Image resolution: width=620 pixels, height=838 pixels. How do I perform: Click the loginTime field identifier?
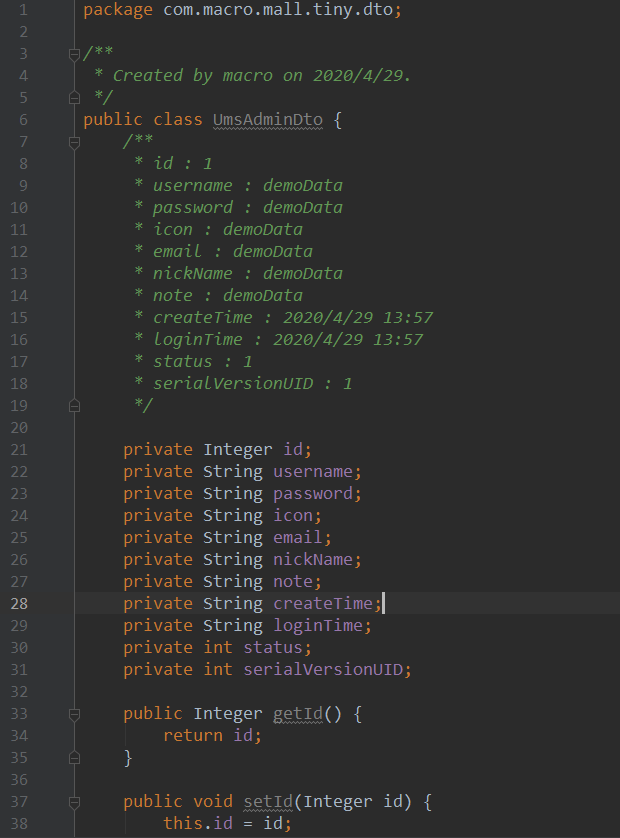[x=318, y=626]
